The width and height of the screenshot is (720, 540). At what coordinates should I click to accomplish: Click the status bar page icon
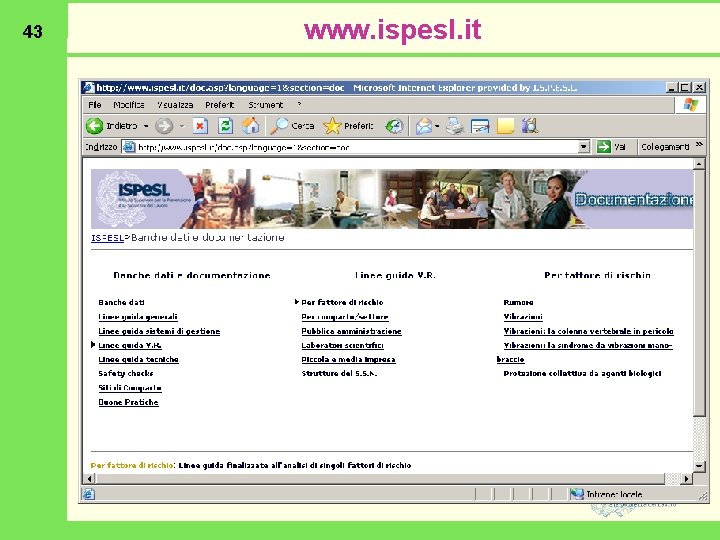(x=89, y=494)
